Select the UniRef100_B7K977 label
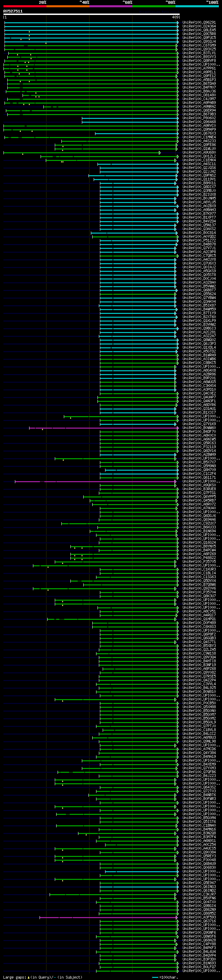This screenshot has width=222, height=980. click(x=199, y=213)
